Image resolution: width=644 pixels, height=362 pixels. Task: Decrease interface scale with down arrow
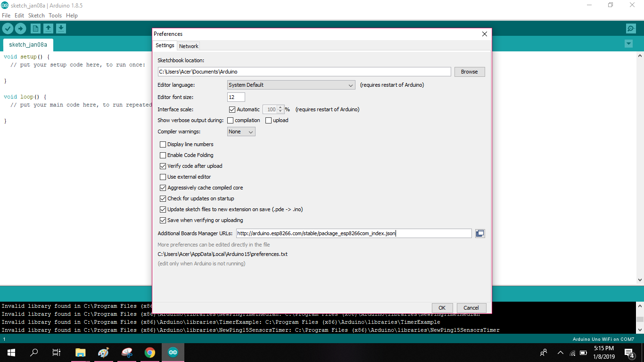point(281,112)
